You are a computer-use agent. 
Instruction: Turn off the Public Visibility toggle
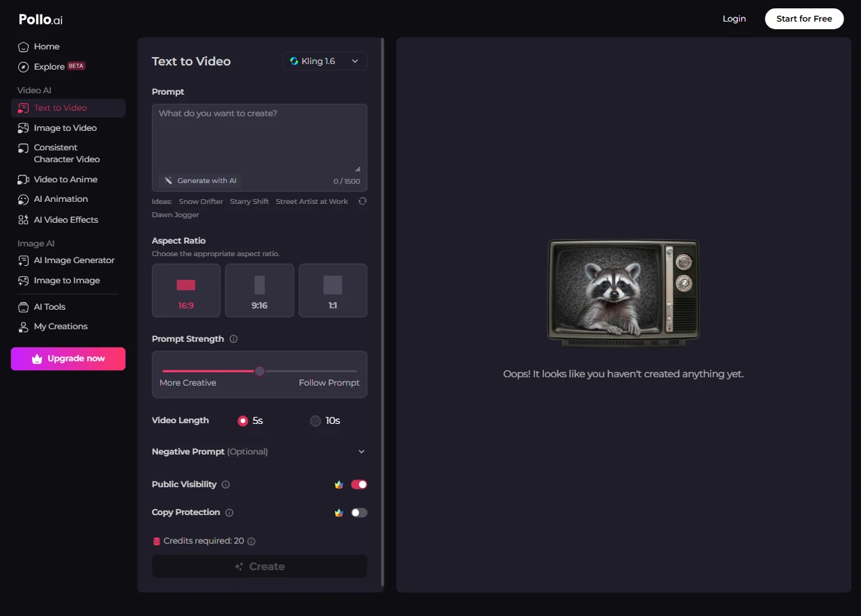(x=359, y=484)
